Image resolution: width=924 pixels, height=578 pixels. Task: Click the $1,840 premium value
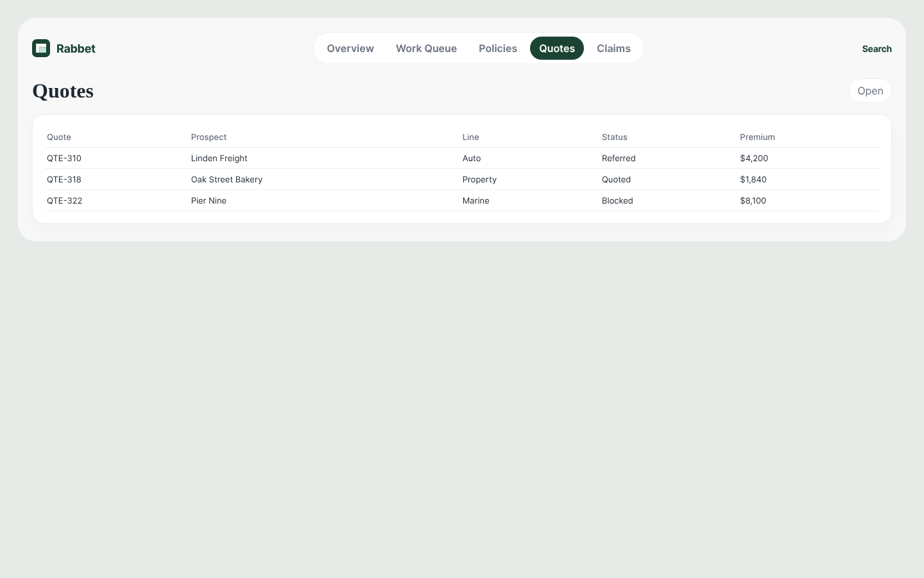click(753, 179)
